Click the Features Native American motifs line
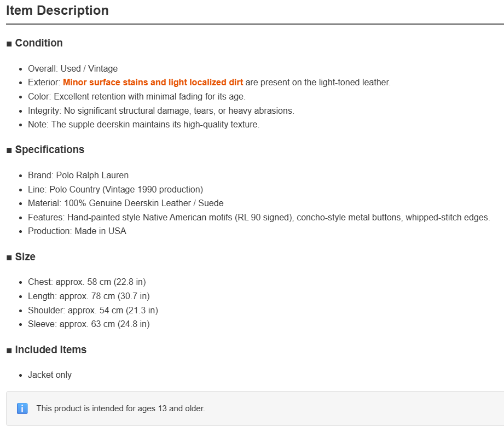The height and width of the screenshot is (432, 504). pyautogui.click(x=259, y=218)
